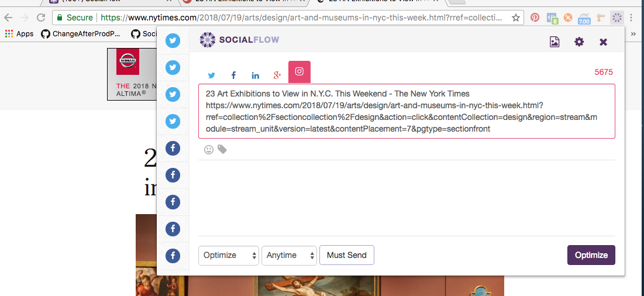
Task: Go back with browser back arrow
Action: click(x=8, y=18)
